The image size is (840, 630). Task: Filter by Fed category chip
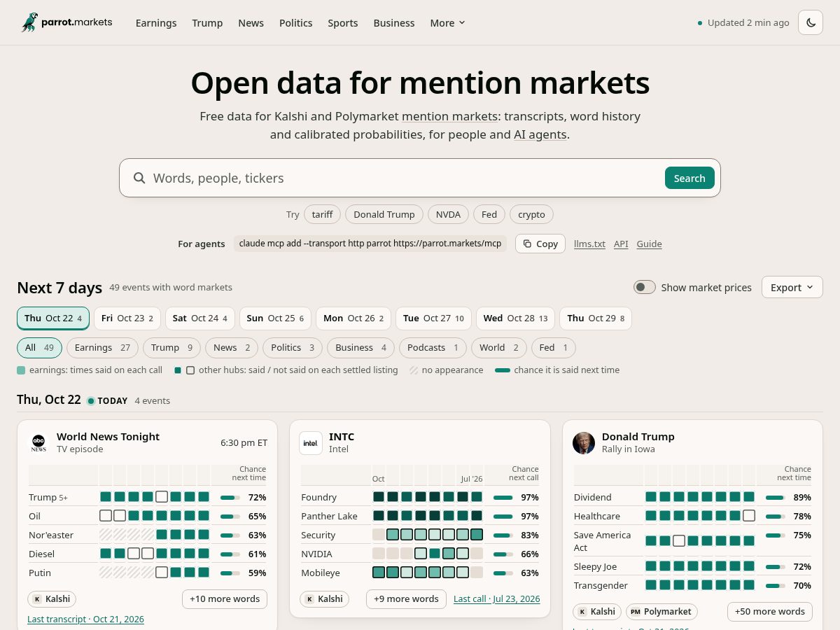[x=554, y=347]
